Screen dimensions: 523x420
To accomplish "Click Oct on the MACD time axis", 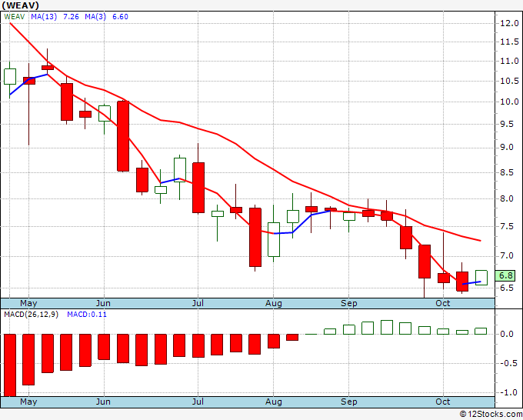I will [x=443, y=402].
